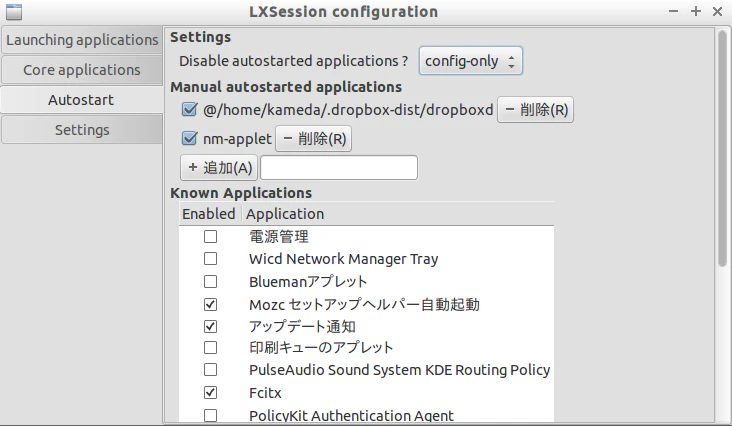The image size is (732, 426).
Task: Switch to the Core applications tab
Action: coord(82,70)
